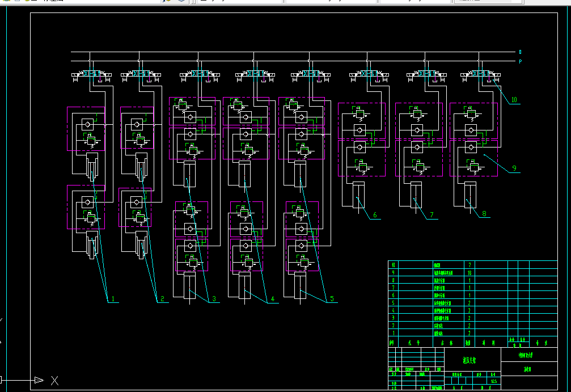Click the UCS X-axis arrow icon
The image size is (571, 392).
pyautogui.click(x=39, y=380)
